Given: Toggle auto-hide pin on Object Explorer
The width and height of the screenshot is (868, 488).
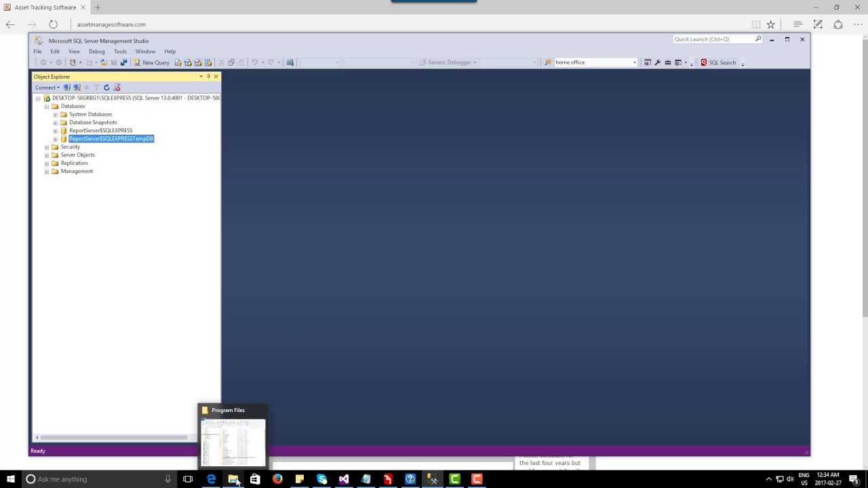Looking at the screenshot, I should click(208, 77).
